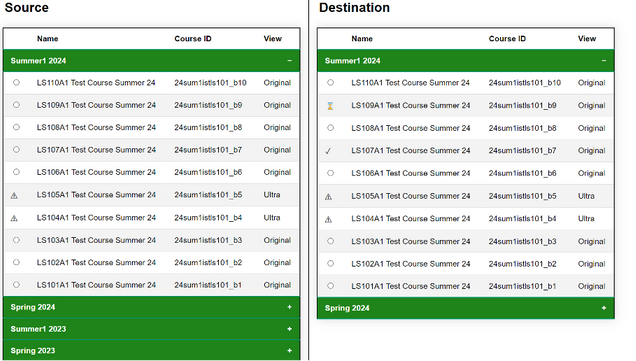Click LS101A1 Test Course name in Source
Viewport: 636px width, 361px height.
pyautogui.click(x=96, y=285)
